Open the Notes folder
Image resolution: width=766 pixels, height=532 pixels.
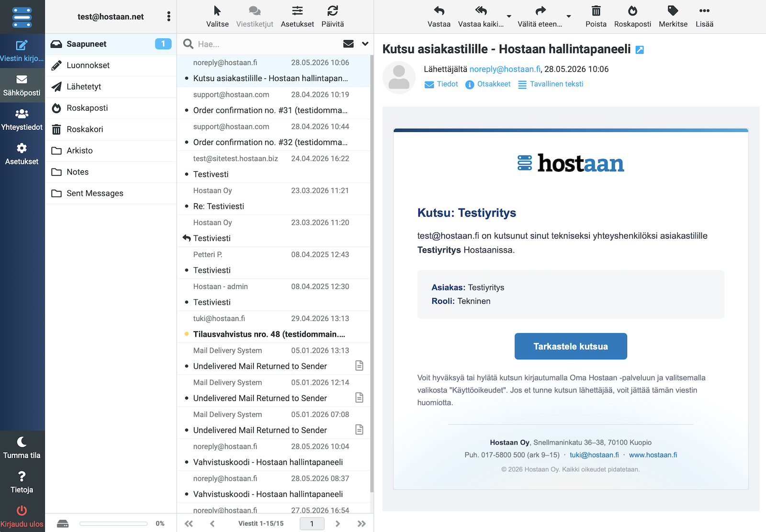(111, 172)
